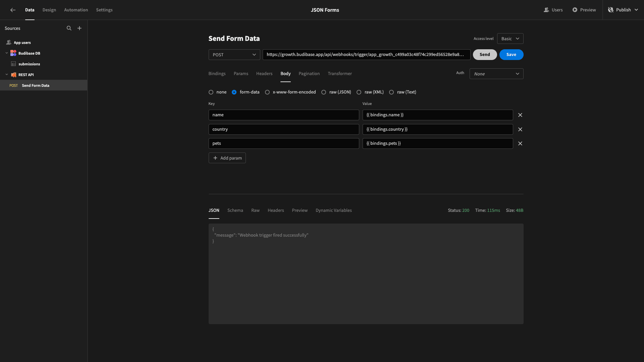
Task: Collapse the Budibase DB tree node
Action: point(7,53)
